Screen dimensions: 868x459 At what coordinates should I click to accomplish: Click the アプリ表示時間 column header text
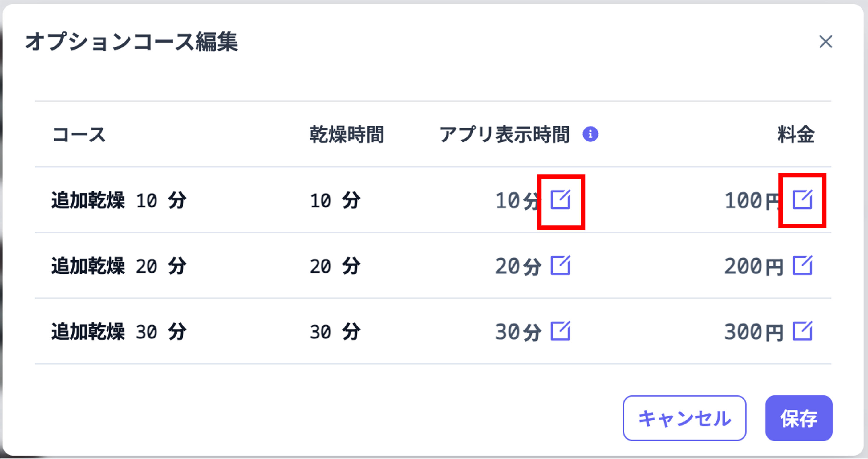(x=505, y=135)
